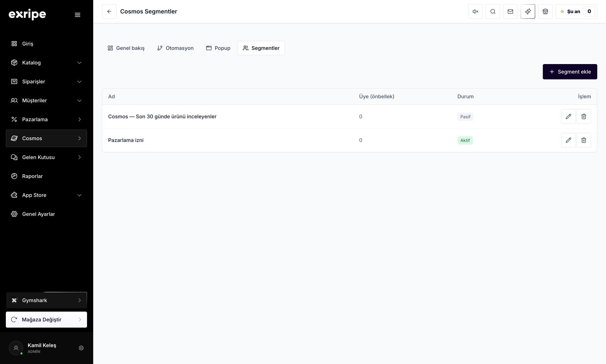Open Raporlar in the sidebar

point(46,176)
